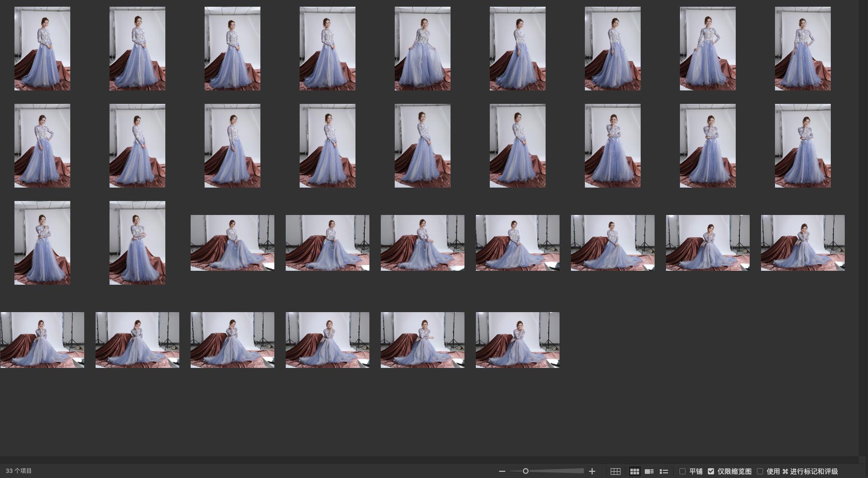Image resolution: width=868 pixels, height=478 pixels.
Task: Click the 33 个项目 item count label
Action: pos(19,471)
